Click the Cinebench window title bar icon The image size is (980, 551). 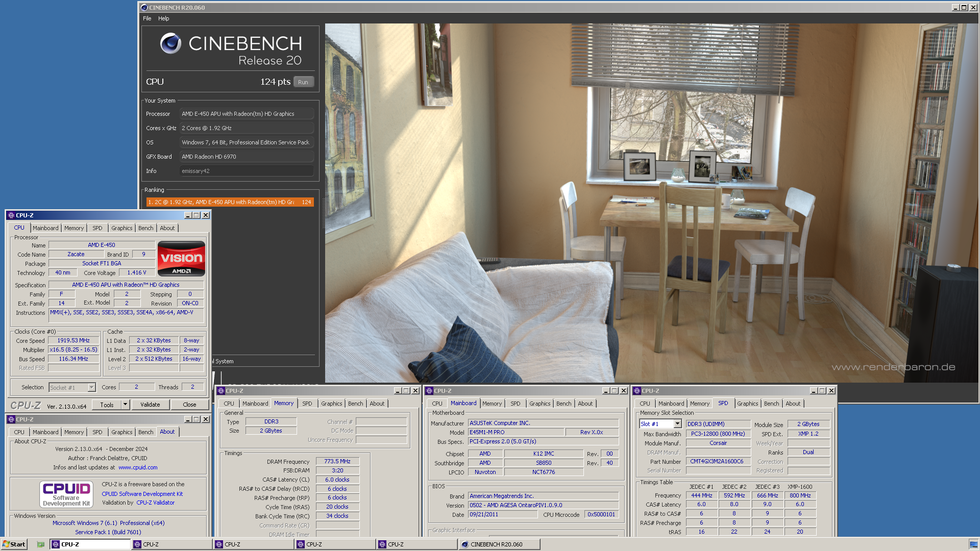[144, 8]
